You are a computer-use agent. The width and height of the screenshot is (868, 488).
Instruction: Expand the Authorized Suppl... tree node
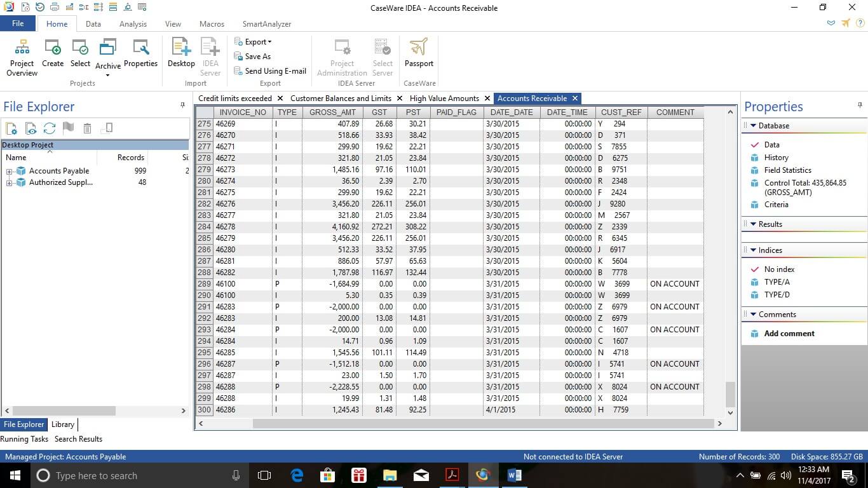coord(10,182)
